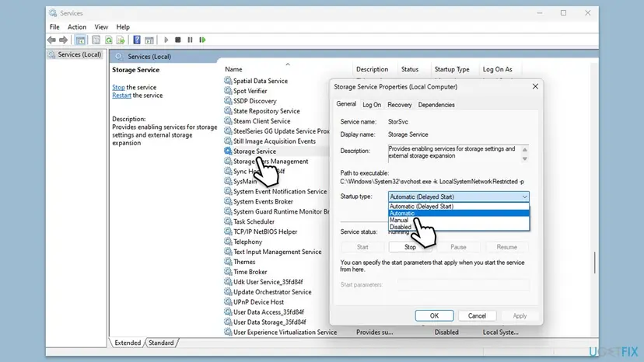Select UPnP Device Host service icon

(x=228, y=302)
